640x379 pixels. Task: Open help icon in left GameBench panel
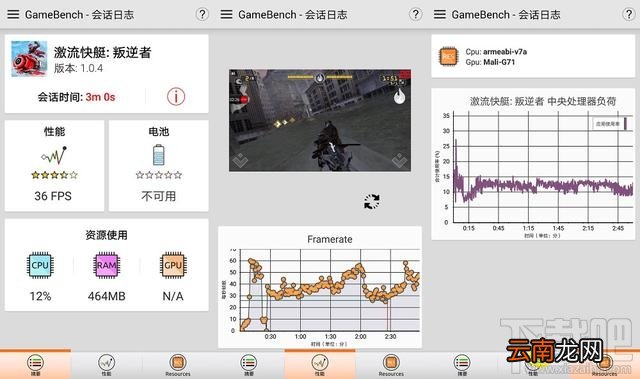point(202,15)
